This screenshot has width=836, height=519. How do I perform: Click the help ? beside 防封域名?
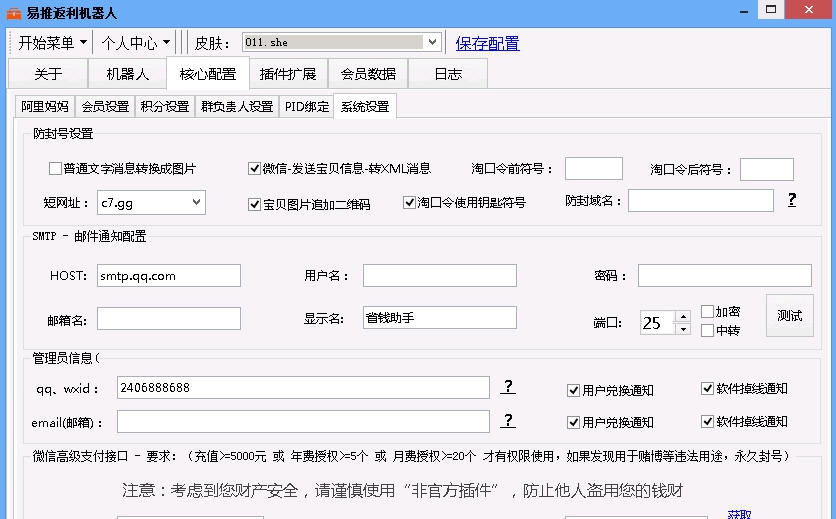[x=792, y=199]
